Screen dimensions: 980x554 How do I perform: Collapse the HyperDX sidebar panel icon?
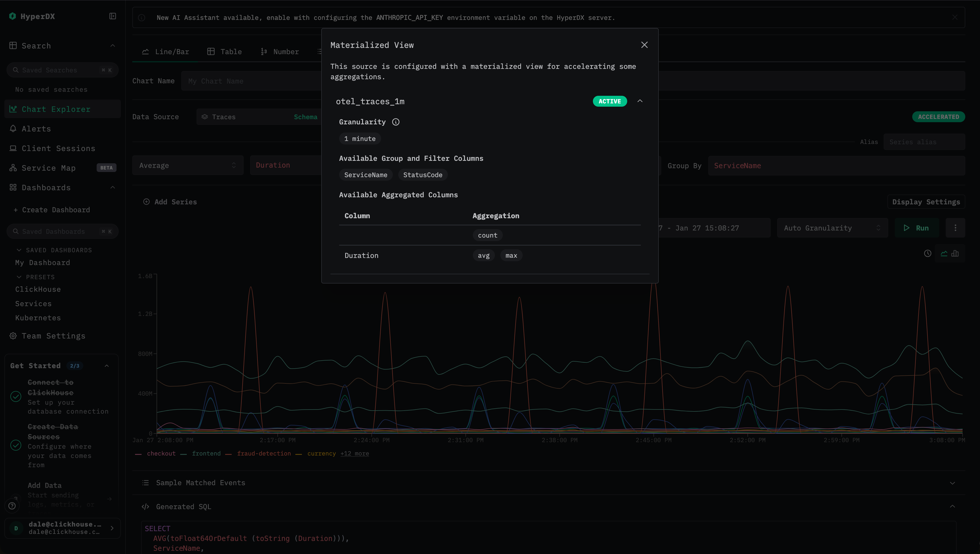113,16
